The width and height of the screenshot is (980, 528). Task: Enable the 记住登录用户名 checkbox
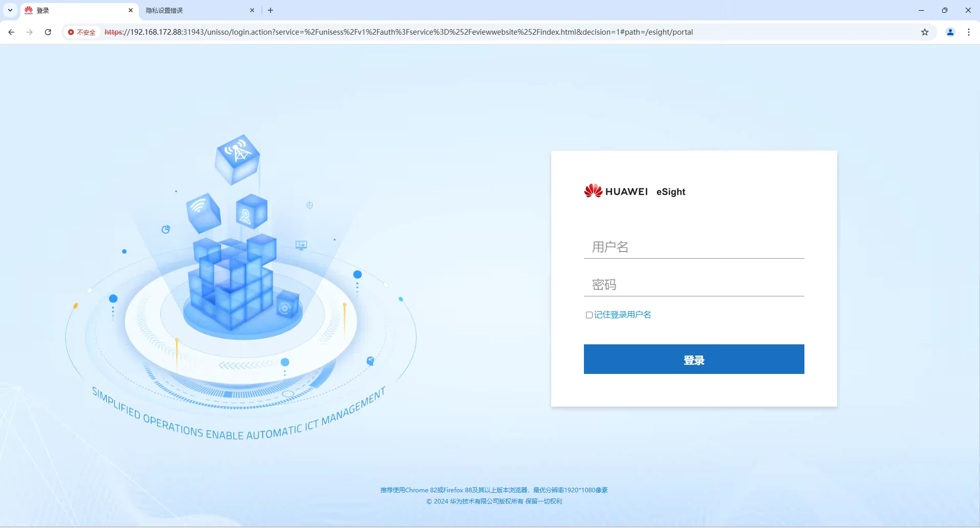589,315
